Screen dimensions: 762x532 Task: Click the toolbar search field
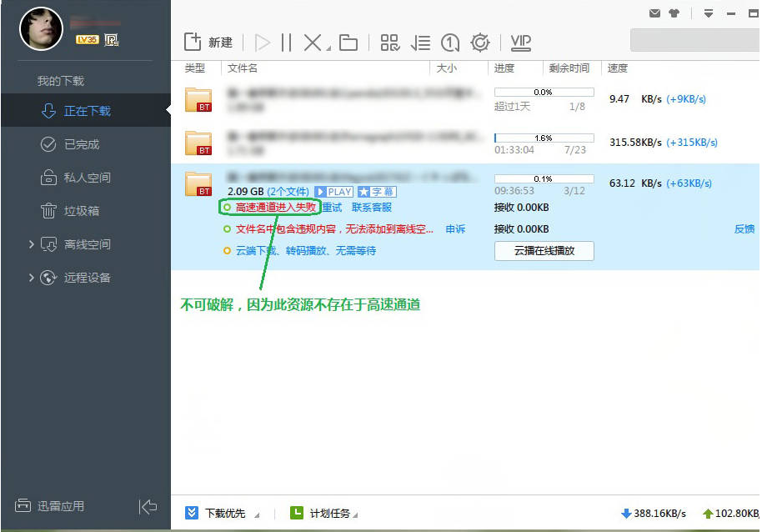click(695, 40)
